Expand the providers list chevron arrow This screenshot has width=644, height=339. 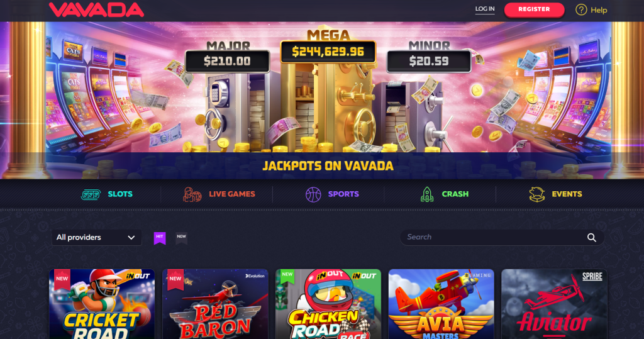pos(131,238)
